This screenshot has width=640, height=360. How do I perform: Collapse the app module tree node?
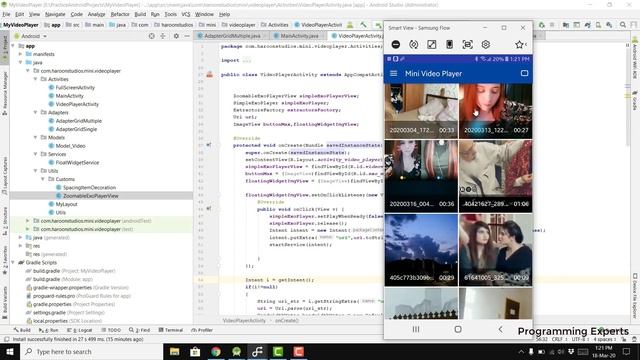[x=13, y=46]
